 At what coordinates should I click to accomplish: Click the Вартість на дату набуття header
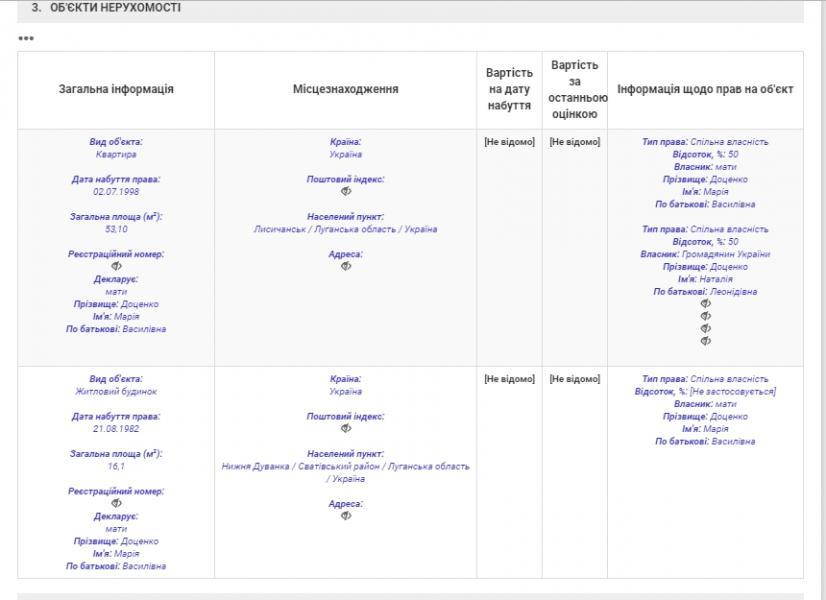tap(509, 89)
